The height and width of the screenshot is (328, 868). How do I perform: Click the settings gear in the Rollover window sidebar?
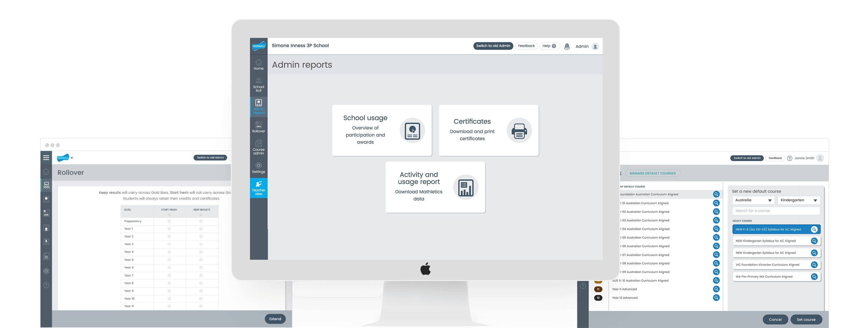pyautogui.click(x=46, y=271)
